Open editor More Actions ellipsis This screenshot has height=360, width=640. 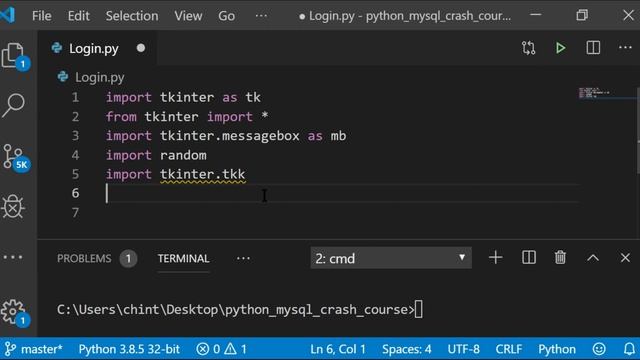point(625,48)
